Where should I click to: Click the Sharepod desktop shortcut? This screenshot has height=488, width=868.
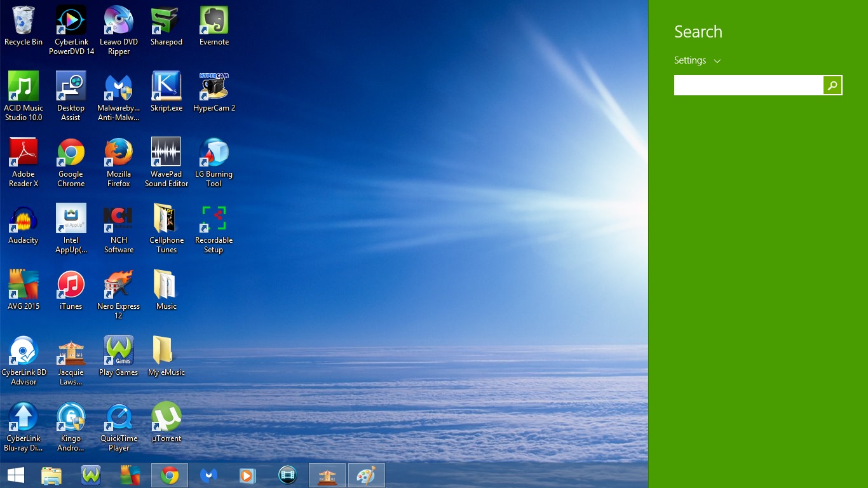(166, 27)
